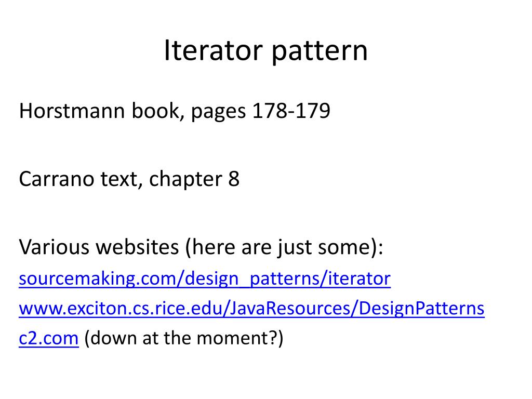Image resolution: width=532 pixels, height=399 pixels.
Task: Click the word 'pattern' in the title
Action: point(320,51)
